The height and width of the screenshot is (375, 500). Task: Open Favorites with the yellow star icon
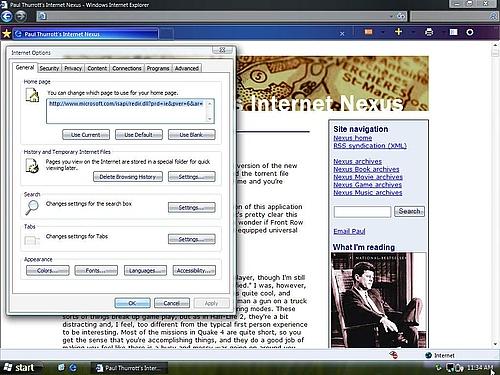(x=6, y=33)
